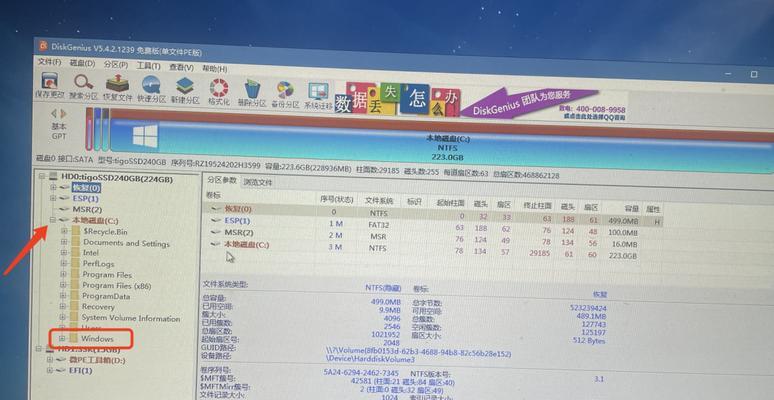
Task: Expand the 恢复(0) partition in tree
Action: [x=53, y=187]
